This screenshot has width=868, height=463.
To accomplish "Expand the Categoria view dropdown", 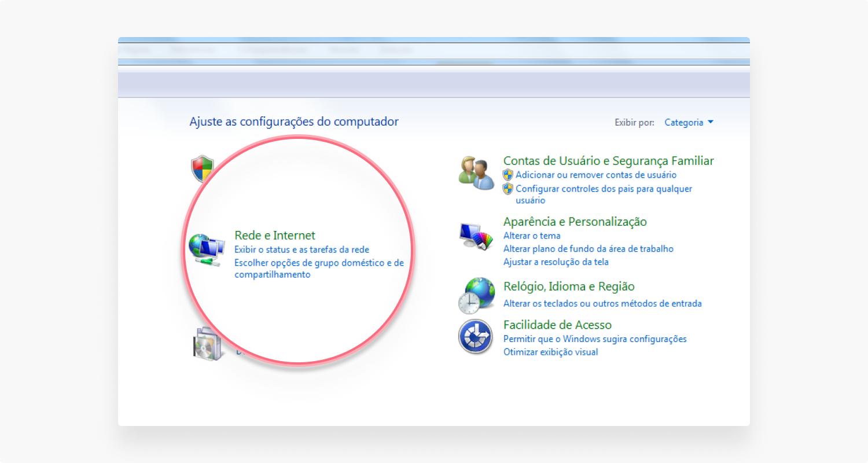I will click(x=689, y=122).
